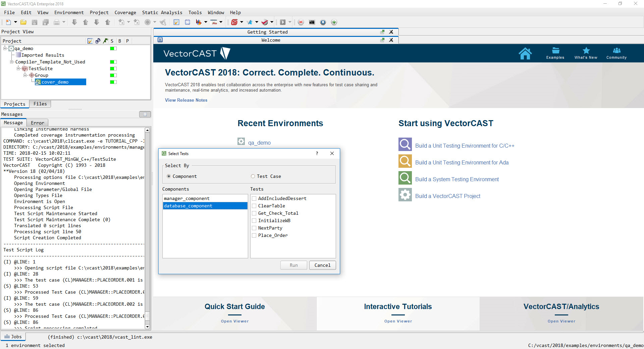Click Build a Unit Testing Environment for Ada
644x349 pixels.
click(462, 162)
